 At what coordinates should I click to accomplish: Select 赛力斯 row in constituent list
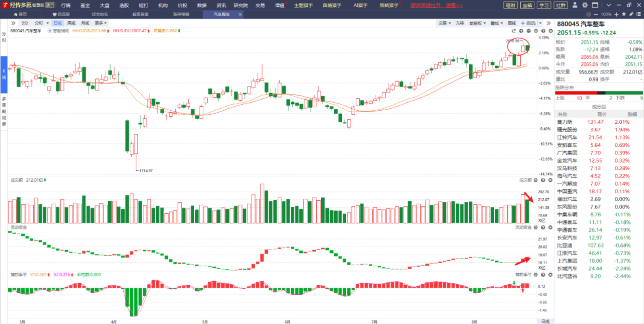pos(599,122)
